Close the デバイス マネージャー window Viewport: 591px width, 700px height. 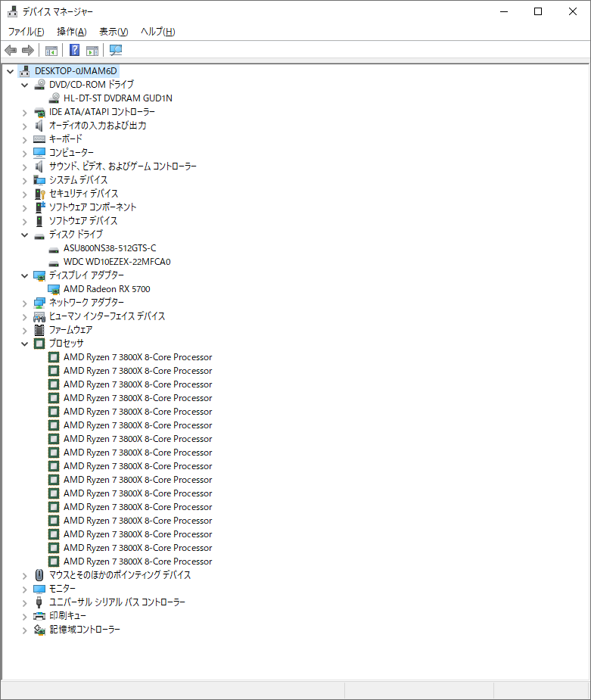click(573, 11)
